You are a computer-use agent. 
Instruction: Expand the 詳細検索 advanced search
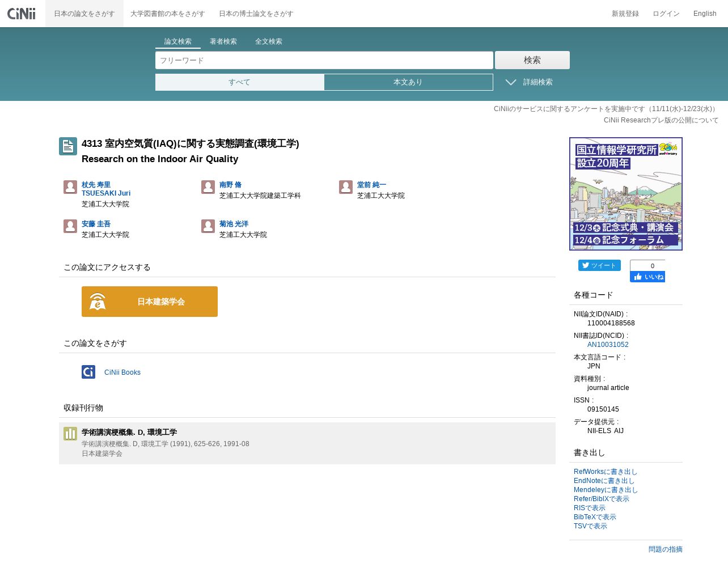pos(529,82)
